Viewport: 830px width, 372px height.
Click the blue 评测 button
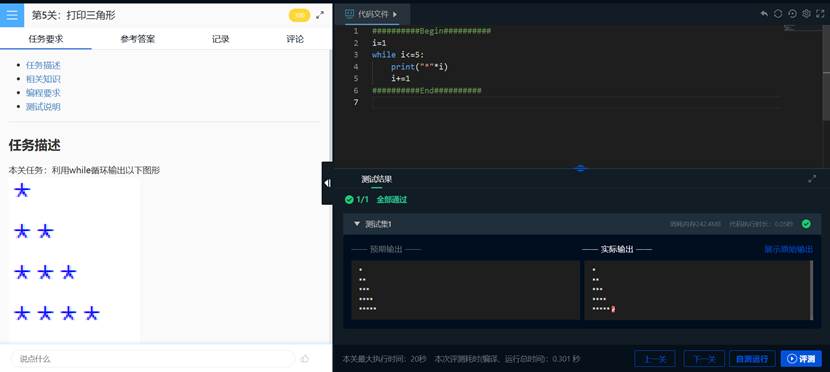click(801, 358)
